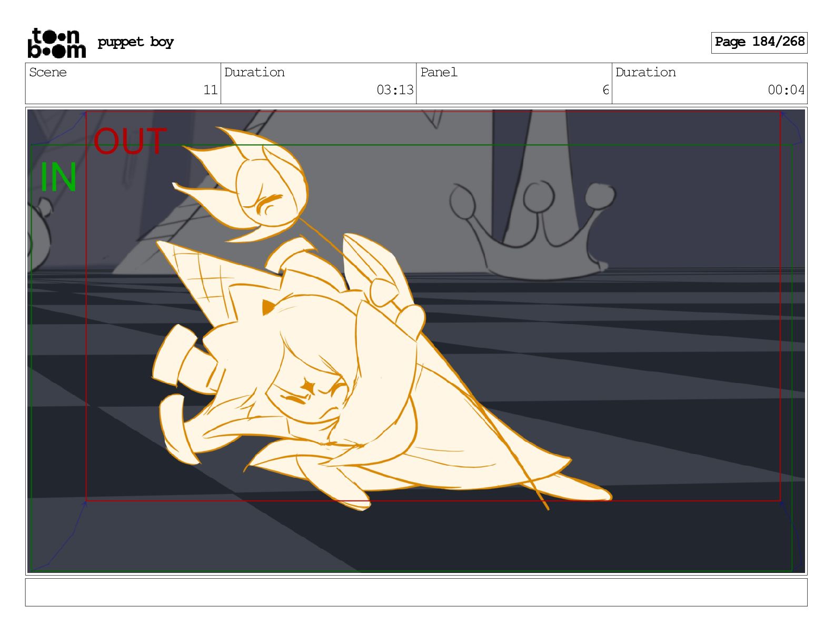834x644 pixels.
Task: Click the panel duration value 00:04
Action: pyautogui.click(x=786, y=90)
